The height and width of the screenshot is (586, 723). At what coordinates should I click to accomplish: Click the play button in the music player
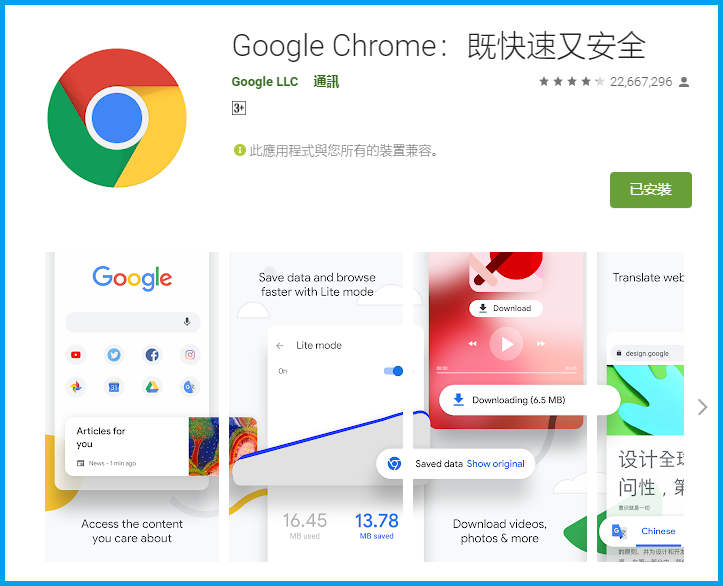(506, 343)
